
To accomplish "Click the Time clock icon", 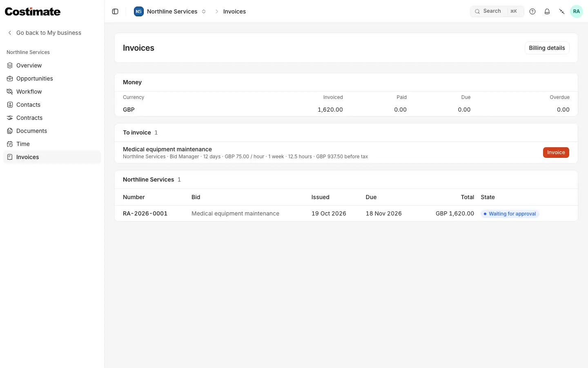I will point(10,144).
